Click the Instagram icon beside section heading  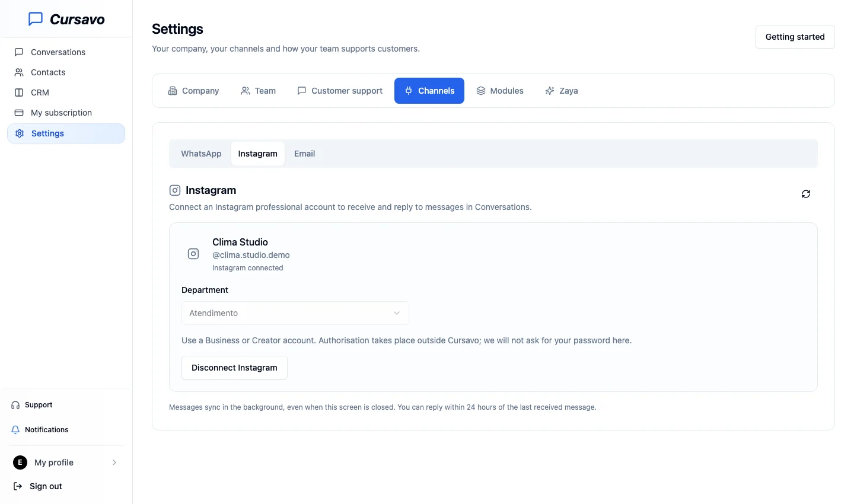175,190
